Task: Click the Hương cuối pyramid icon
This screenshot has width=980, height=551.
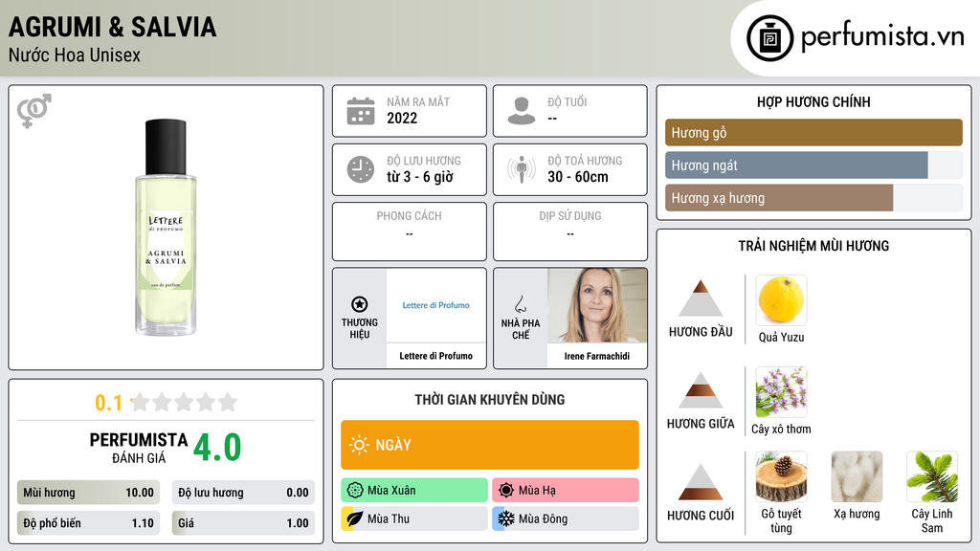Action: coord(701,482)
